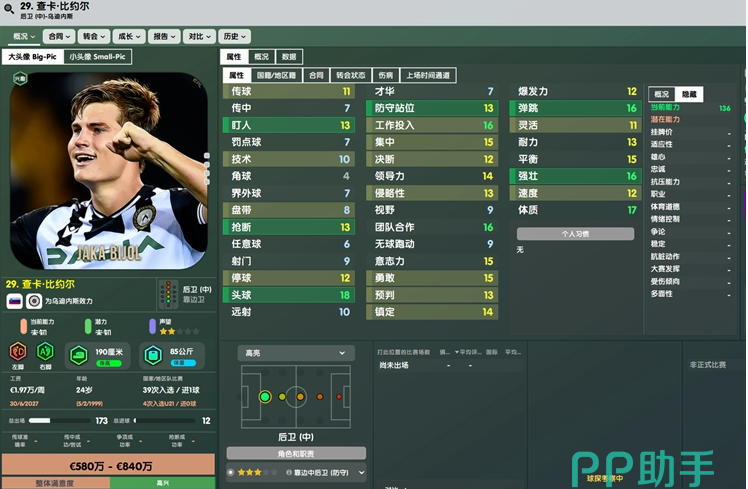Click the Udinese club badge icon
The height and width of the screenshot is (489, 748).
coord(34,301)
